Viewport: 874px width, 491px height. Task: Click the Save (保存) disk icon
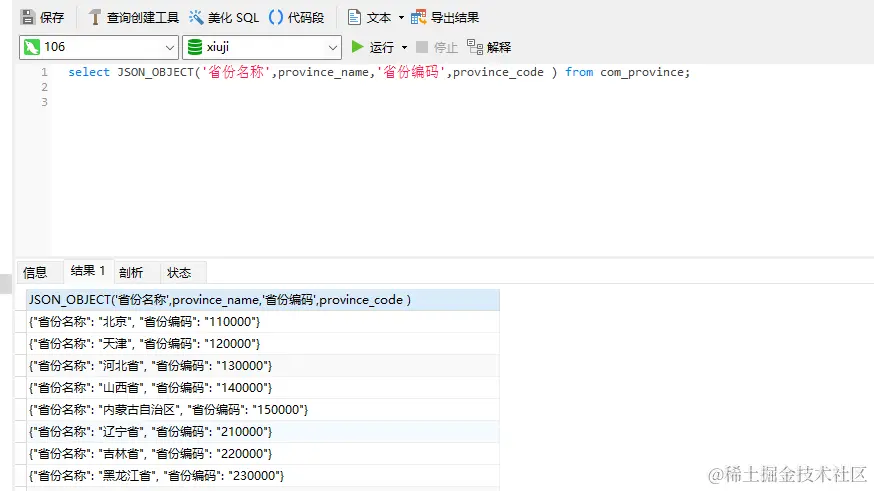[27, 17]
